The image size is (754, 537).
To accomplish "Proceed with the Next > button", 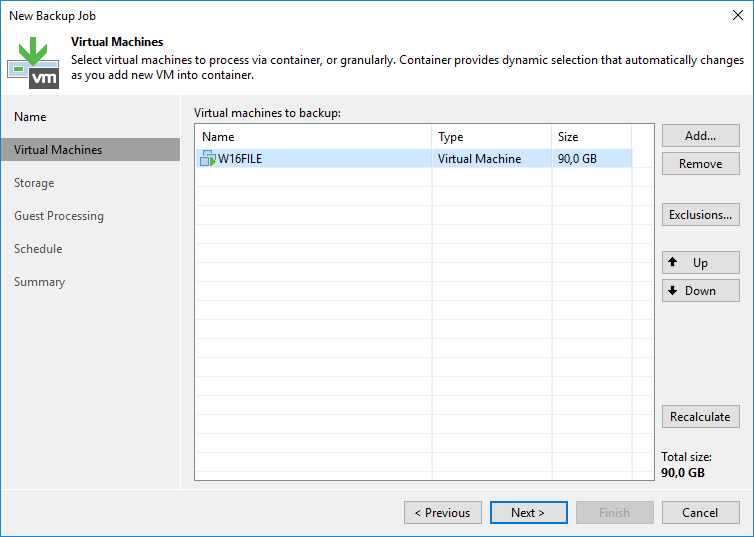I will coord(528,513).
